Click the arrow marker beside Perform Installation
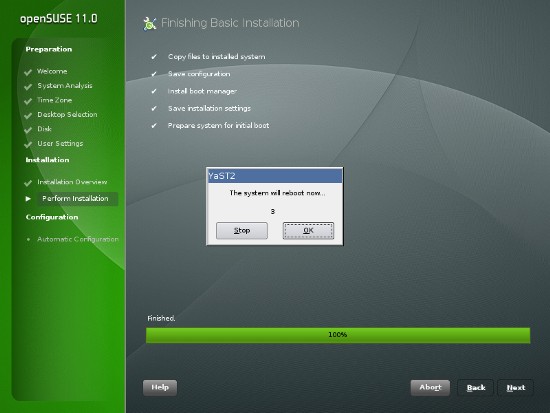The width and height of the screenshot is (550, 413). [x=28, y=199]
